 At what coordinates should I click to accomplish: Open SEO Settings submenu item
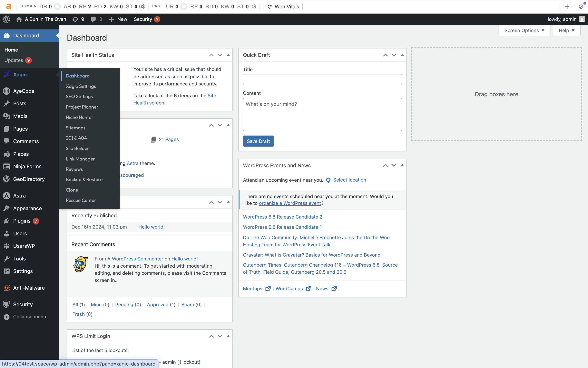(x=79, y=97)
